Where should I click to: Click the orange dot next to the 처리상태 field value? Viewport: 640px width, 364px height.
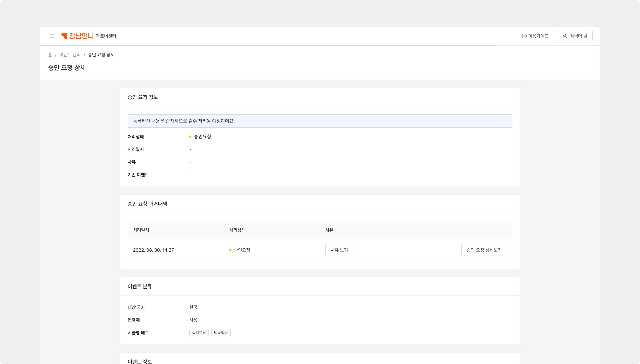190,137
